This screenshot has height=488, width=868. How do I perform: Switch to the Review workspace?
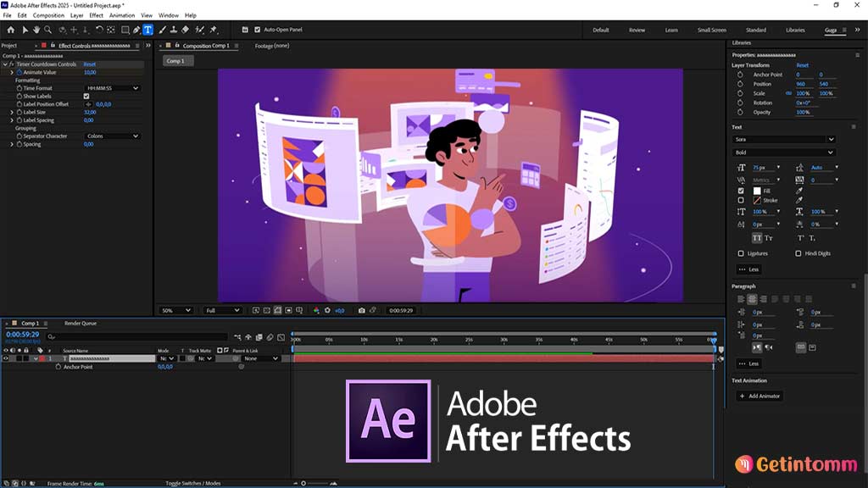[637, 30]
